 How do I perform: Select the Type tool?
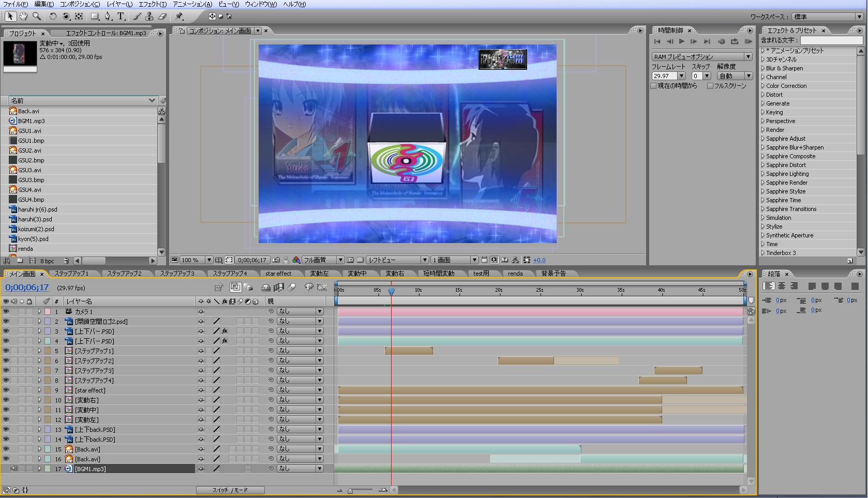click(121, 17)
